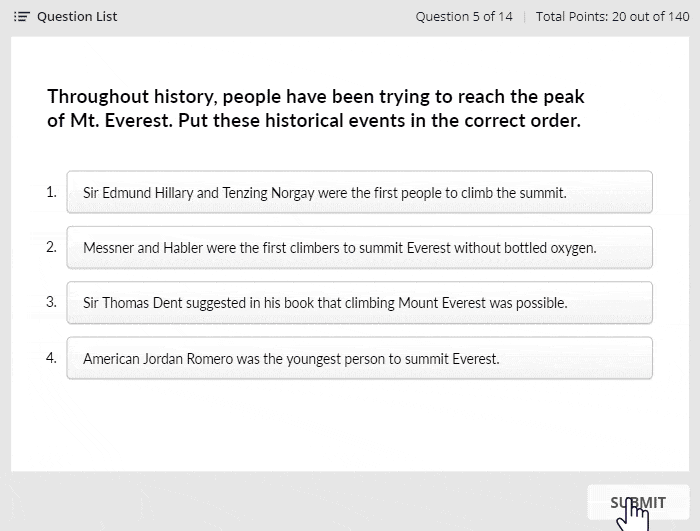Select the Sir Thomas Dent book item
The height and width of the screenshot is (531, 700).
click(359, 303)
